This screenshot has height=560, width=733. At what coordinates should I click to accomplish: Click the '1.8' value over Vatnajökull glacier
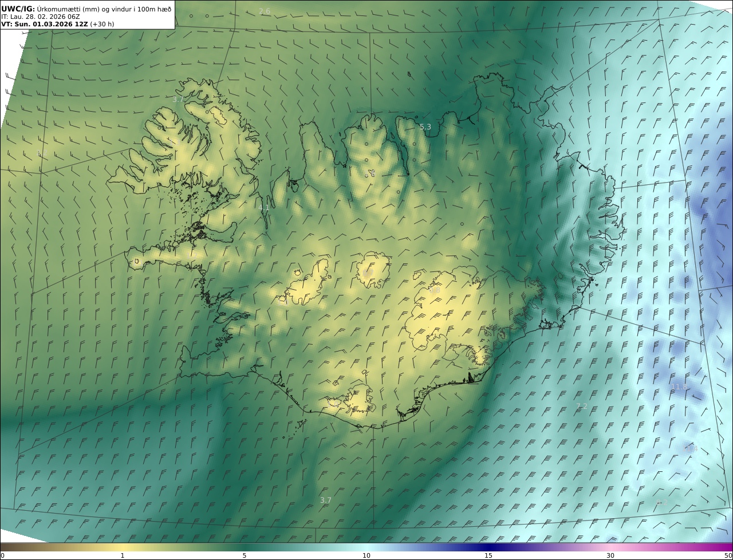tap(435, 290)
